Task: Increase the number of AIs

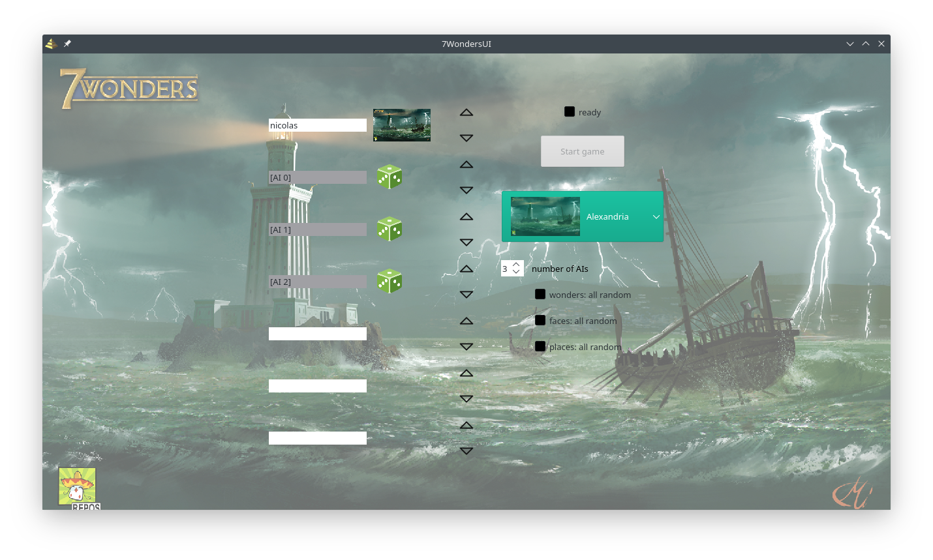Action: [516, 265]
